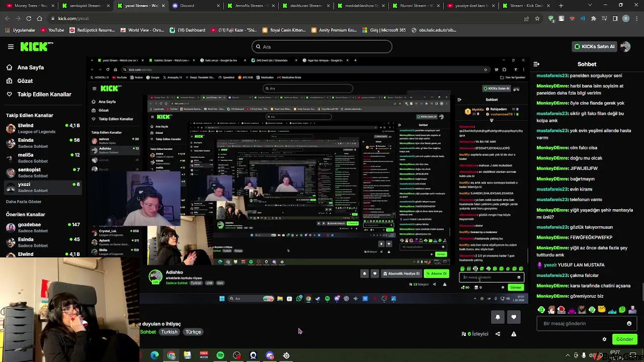Click red heart extension icon
The width and height of the screenshot is (644, 362).
pyautogui.click(x=572, y=19)
